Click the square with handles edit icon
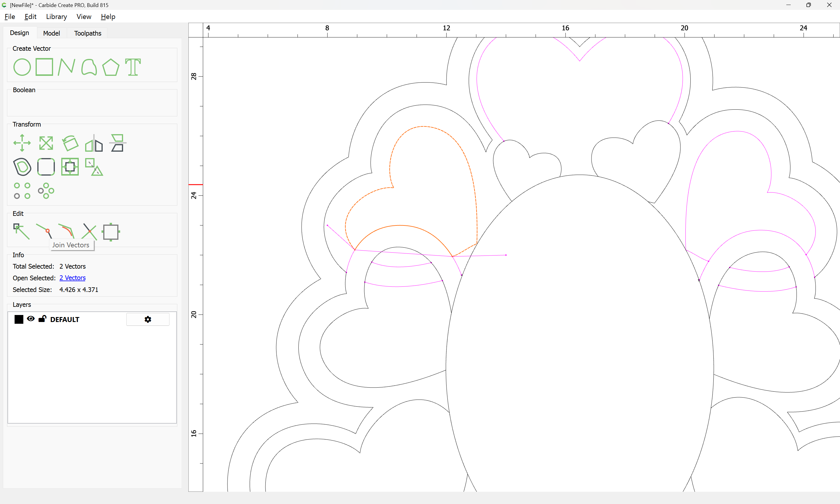The width and height of the screenshot is (840, 504). coord(111,232)
